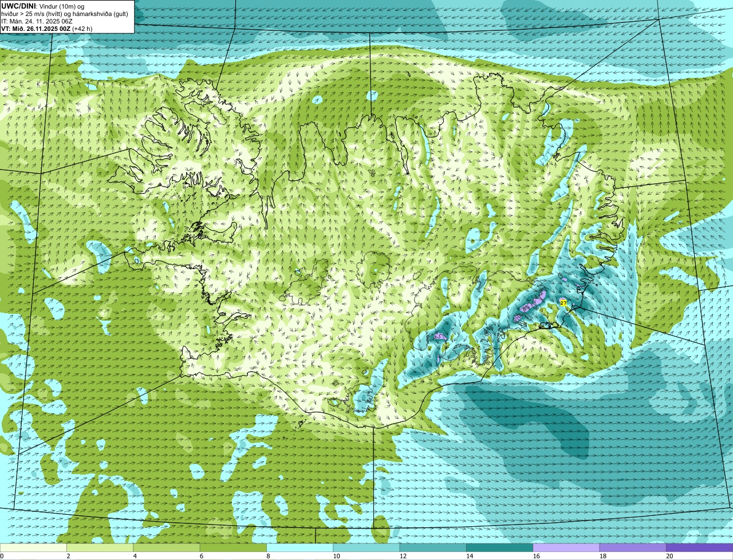
Task: Click the 'Vindur (10m) og' text
Action: (x=62, y=6)
